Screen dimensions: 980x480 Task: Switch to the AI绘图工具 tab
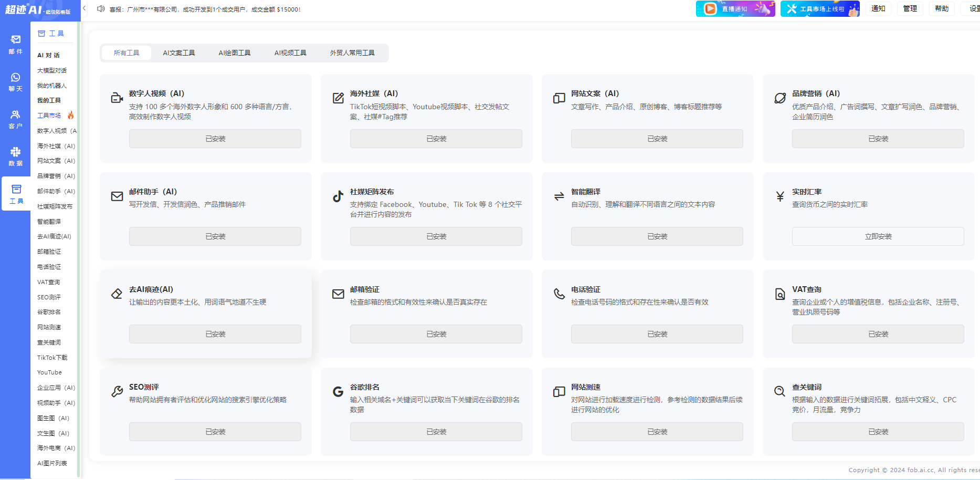coord(234,53)
